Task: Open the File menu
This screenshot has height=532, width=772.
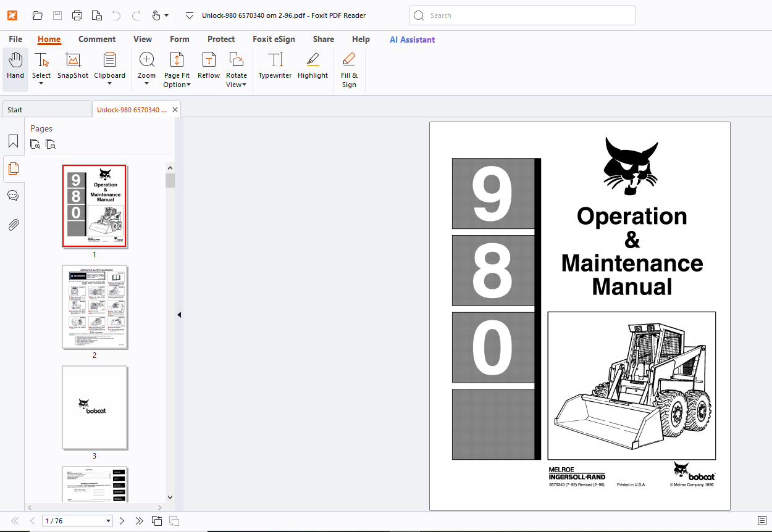Action: point(15,39)
